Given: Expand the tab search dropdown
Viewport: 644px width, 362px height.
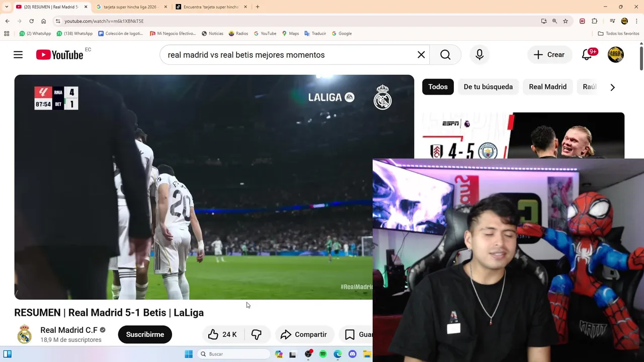Looking at the screenshot, I should click(7, 7).
